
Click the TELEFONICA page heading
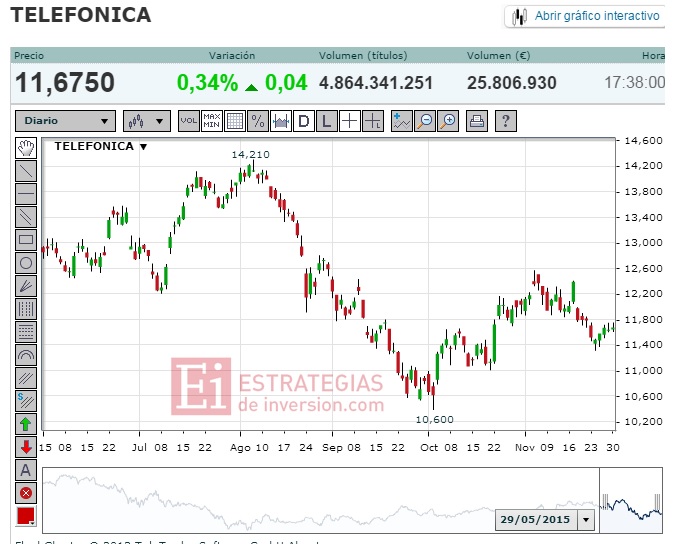click(81, 15)
